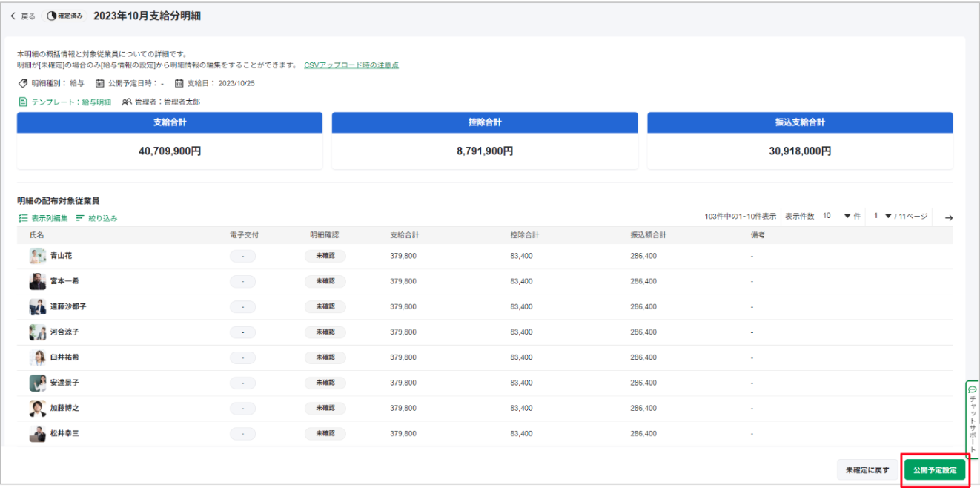
Task: Click the calendar icon next to 支給日
Action: 179,83
